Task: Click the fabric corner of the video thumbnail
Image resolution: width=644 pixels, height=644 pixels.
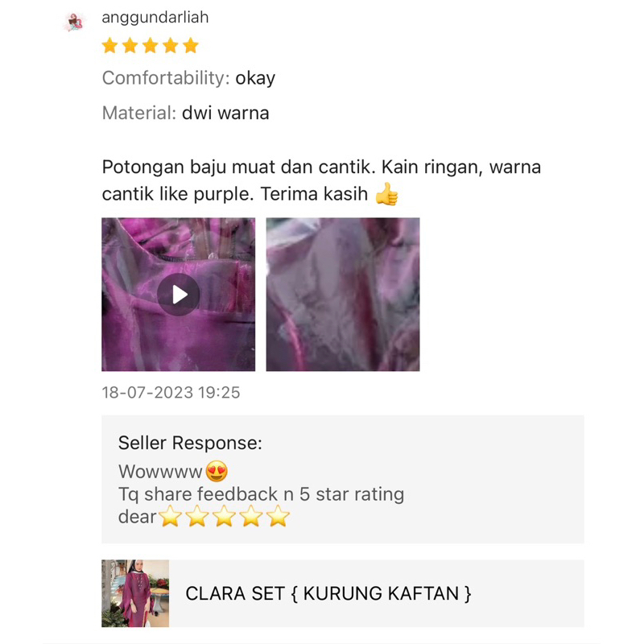Action: coord(178,295)
